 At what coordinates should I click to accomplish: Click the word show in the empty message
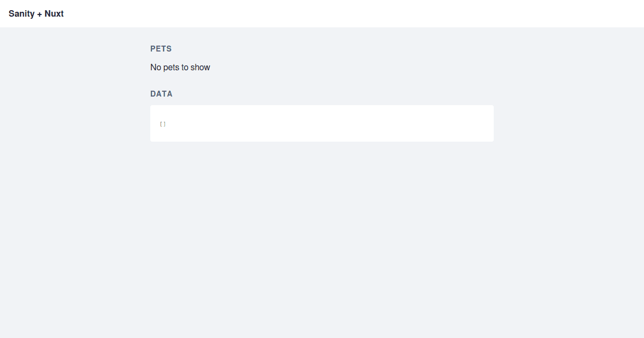pos(200,68)
